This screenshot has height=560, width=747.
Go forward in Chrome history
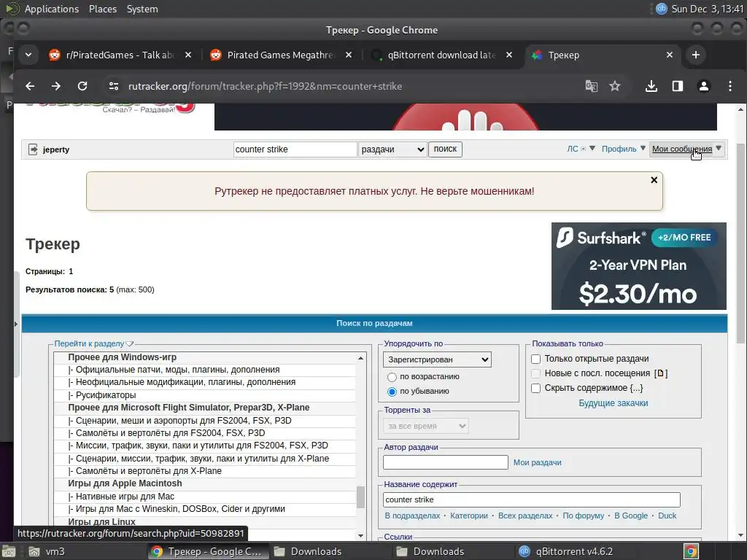coord(55,86)
